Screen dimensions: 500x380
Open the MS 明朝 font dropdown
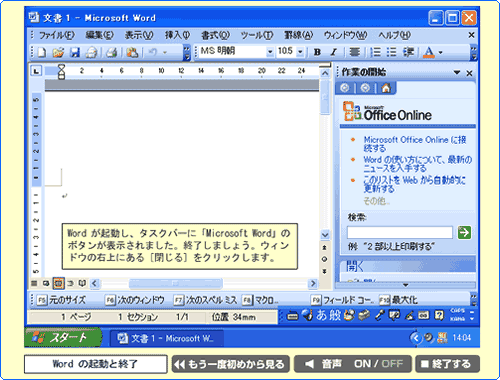tap(270, 52)
